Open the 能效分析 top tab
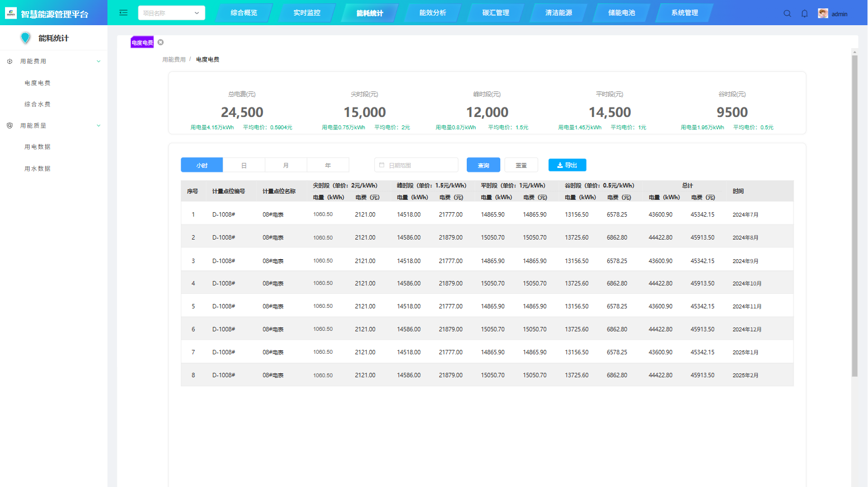Screen dimensions: 868x487 point(433,13)
